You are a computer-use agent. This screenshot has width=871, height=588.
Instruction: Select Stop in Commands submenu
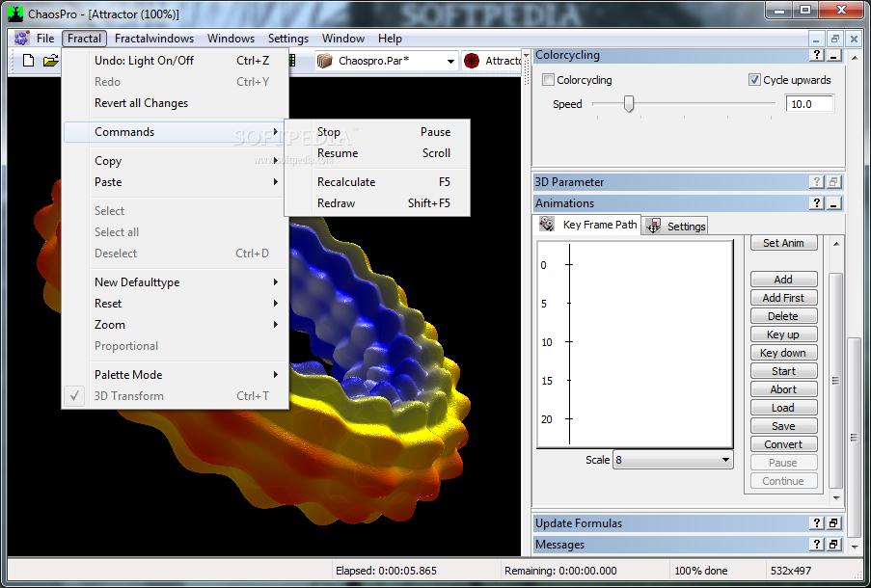coord(377,132)
